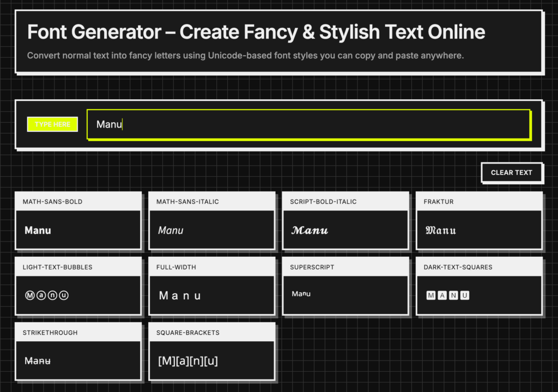Pick the Dark-Text-Squares boxed MANU output
558x392 pixels.
coord(447,295)
